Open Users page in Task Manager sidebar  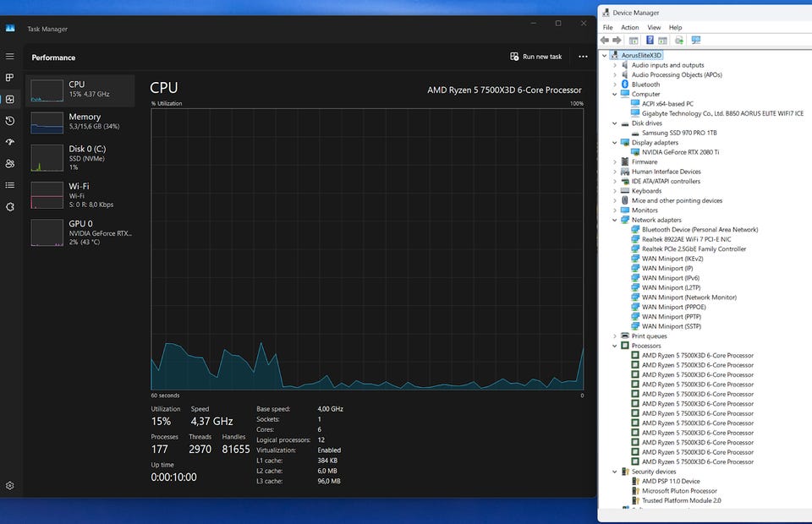10,163
